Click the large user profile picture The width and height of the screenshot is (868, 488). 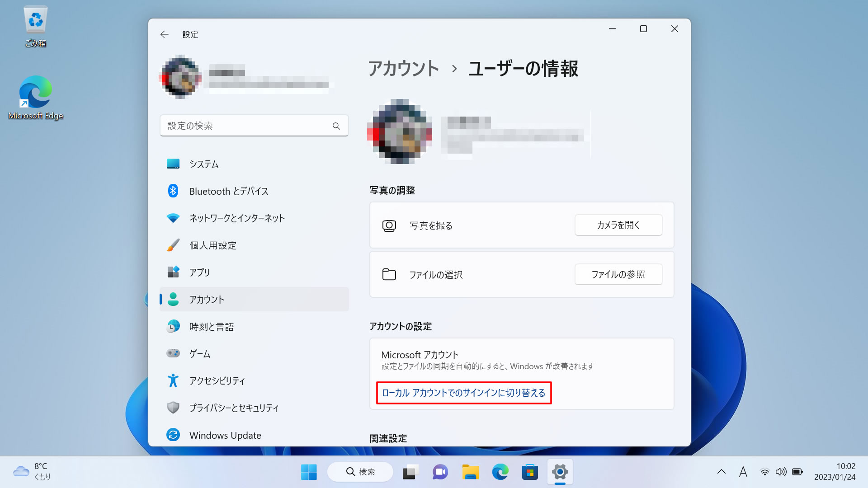(400, 131)
